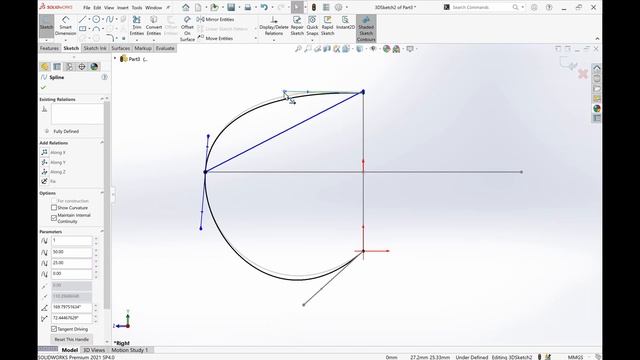
Task: Select the Arc sketch tool
Action: click(96, 29)
